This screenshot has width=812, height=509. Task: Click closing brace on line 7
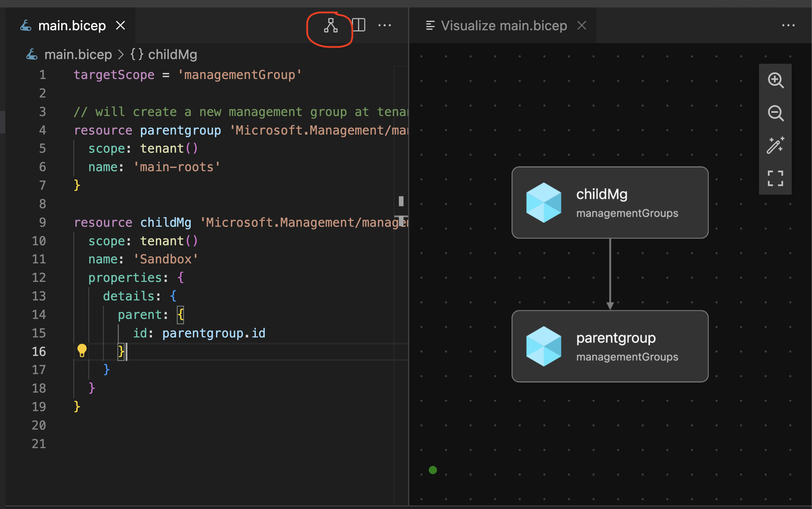click(77, 185)
